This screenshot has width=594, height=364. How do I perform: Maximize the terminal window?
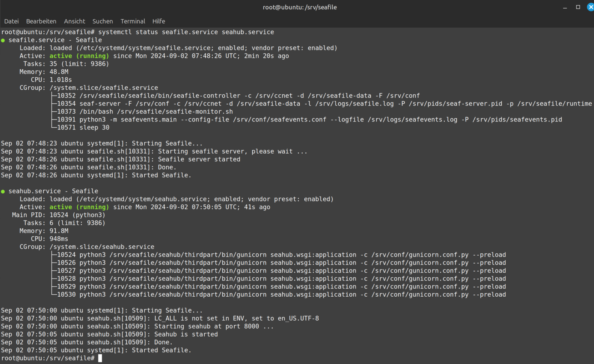(x=578, y=7)
